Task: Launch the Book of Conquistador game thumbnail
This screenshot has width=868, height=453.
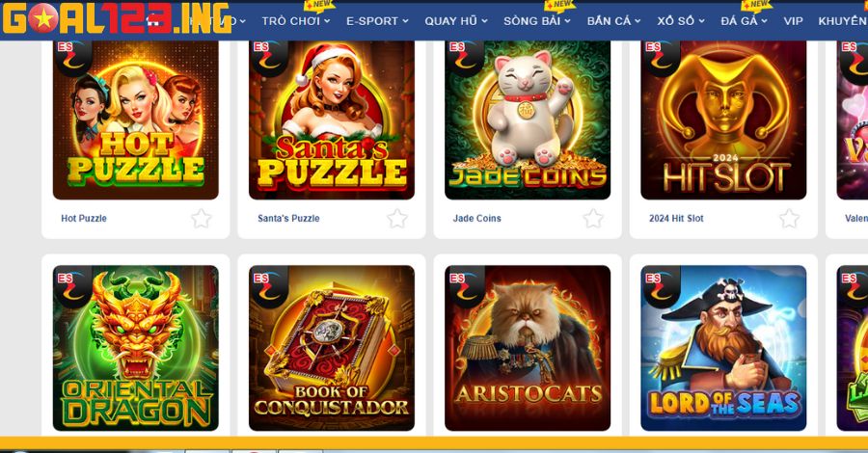Action: tap(332, 348)
